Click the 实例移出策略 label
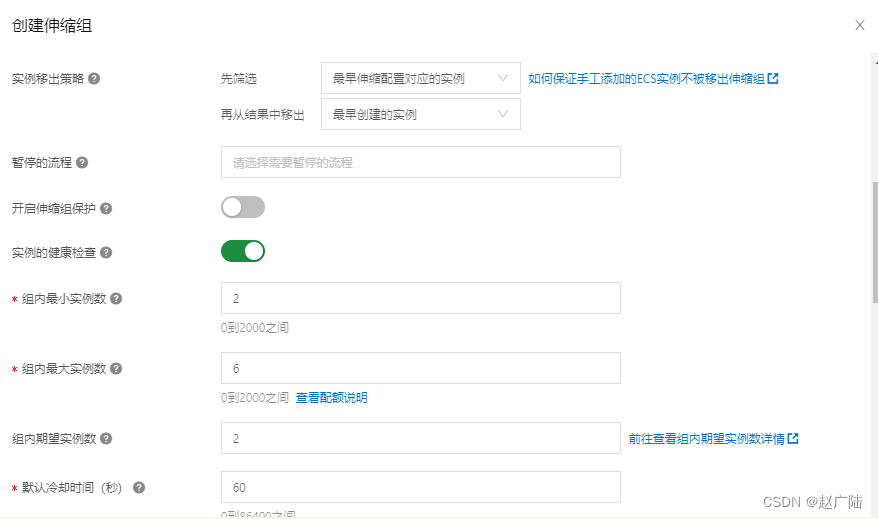The width and height of the screenshot is (878, 519). pos(48,78)
